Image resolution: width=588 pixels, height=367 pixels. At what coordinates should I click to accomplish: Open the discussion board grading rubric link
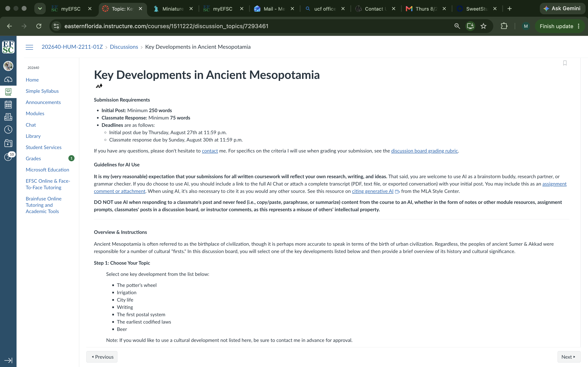click(x=424, y=151)
